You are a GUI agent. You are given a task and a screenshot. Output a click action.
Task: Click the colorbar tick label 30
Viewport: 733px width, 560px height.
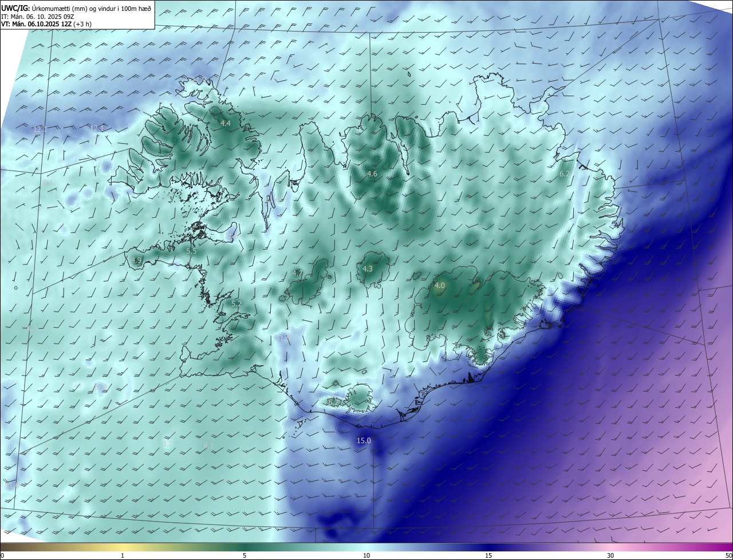click(x=610, y=555)
